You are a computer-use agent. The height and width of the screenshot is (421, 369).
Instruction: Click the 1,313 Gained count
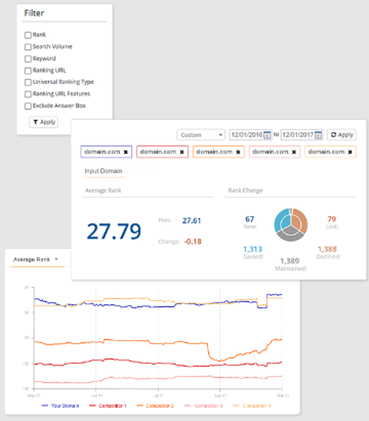point(253,249)
